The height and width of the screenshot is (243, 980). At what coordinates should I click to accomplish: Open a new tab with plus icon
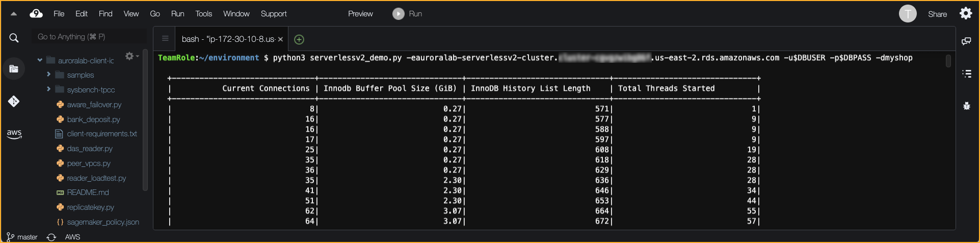pos(299,39)
